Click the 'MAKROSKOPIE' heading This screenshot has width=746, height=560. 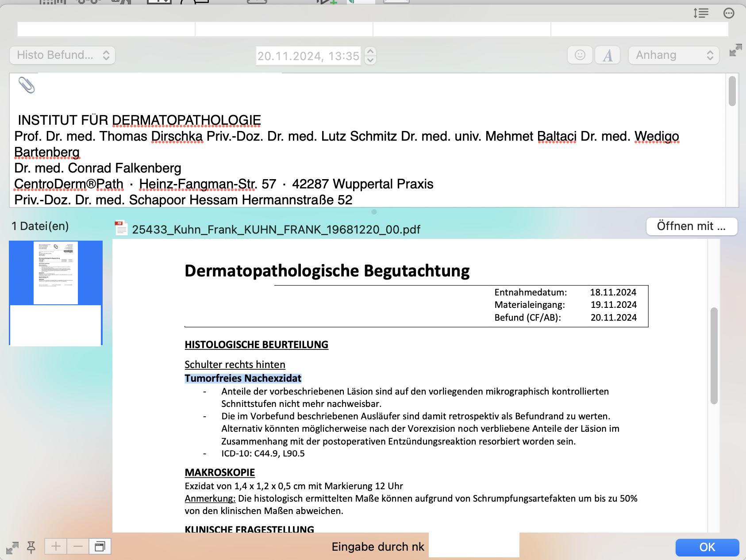220,472
